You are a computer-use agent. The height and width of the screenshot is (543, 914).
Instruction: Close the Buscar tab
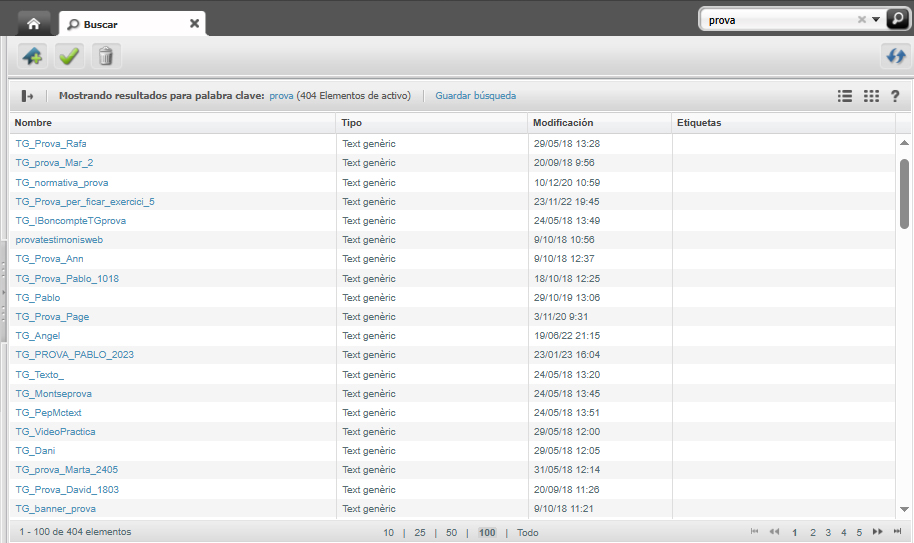click(x=194, y=23)
